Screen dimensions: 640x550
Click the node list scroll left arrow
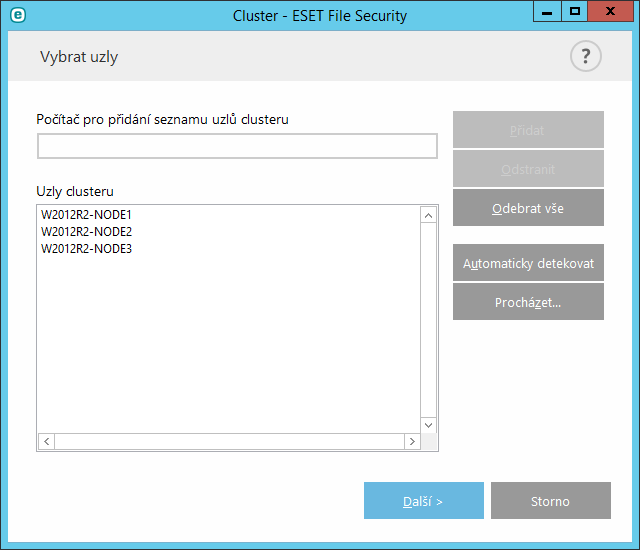47,441
